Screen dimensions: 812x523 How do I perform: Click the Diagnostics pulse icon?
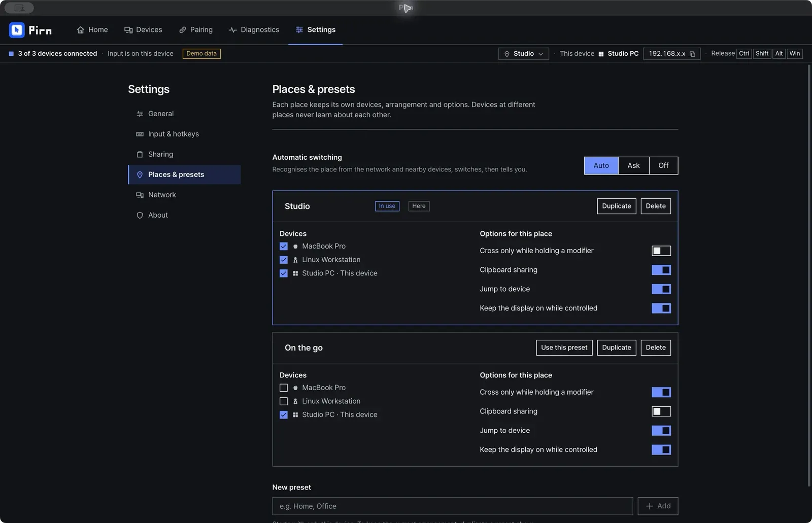pos(233,30)
